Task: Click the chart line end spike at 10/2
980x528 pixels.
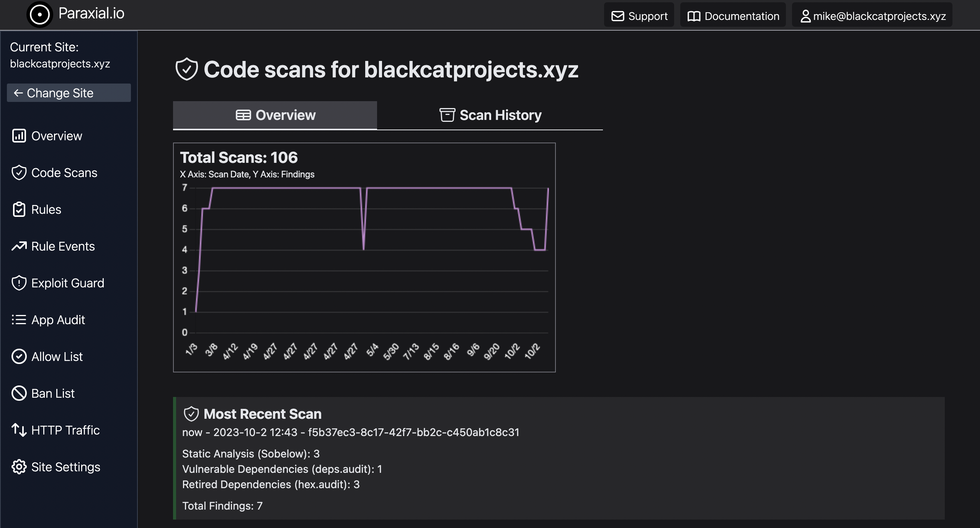Action: click(548, 189)
